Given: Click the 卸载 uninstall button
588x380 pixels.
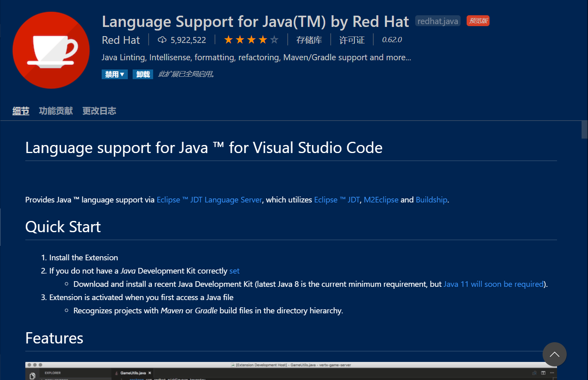Looking at the screenshot, I should (143, 74).
